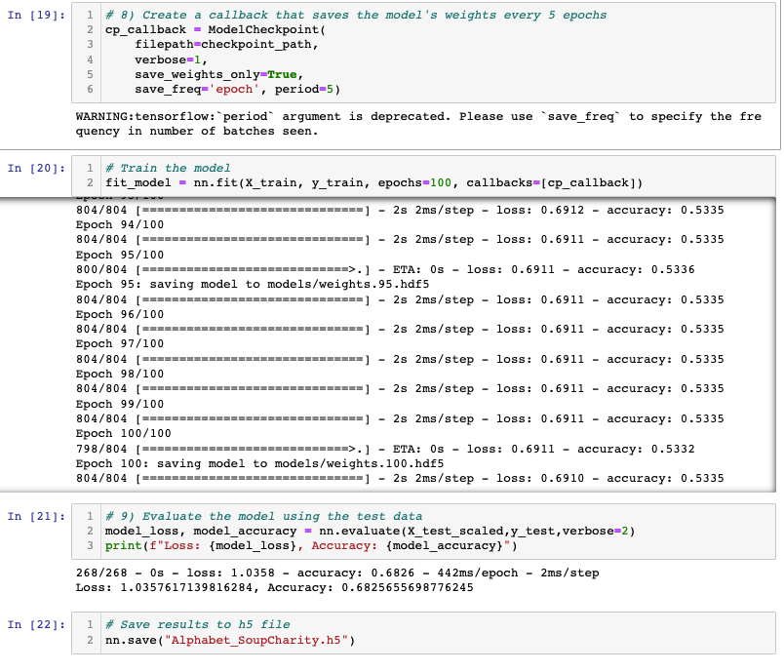Click the save_freq='epoch', period=5 line
Image resolution: width=784 pixels, height=672 pixels.
[237, 90]
